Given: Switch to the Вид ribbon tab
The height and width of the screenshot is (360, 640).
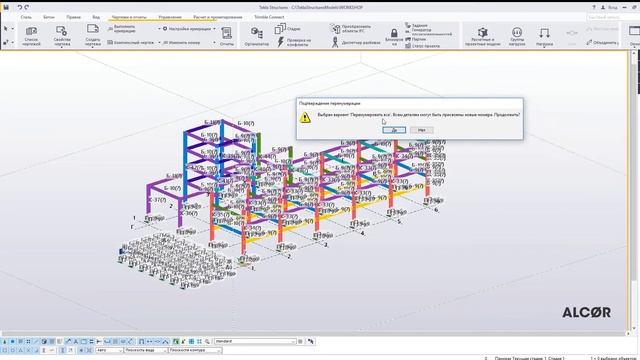Looking at the screenshot, I should tap(96, 17).
